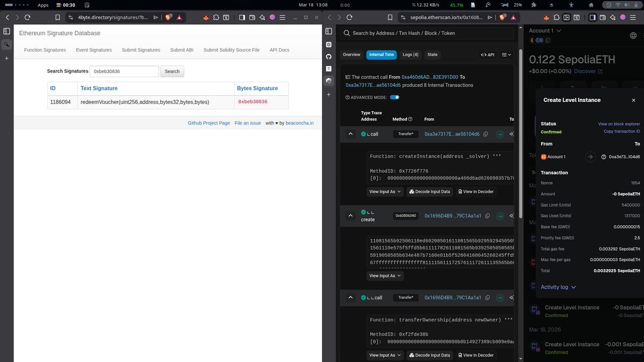Select the Internal Txns tab

point(382,55)
